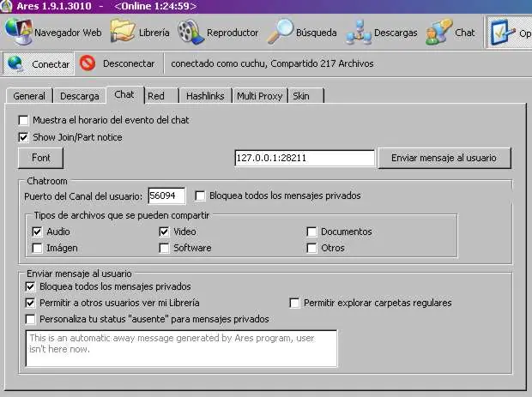Open the Navegador Web globe icon

19,32
